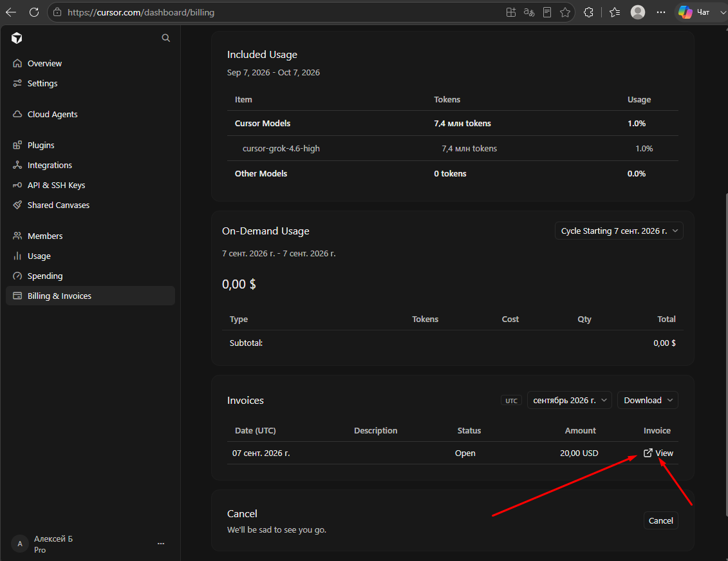Open the sidebar search icon
728x561 pixels.
166,38
